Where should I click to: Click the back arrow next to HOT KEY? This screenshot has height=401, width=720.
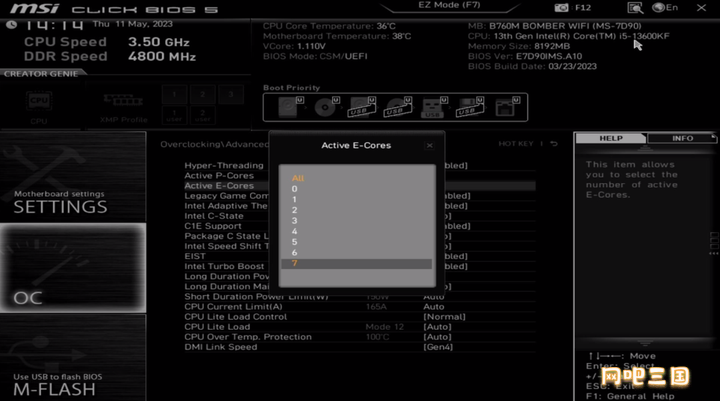pos(554,144)
